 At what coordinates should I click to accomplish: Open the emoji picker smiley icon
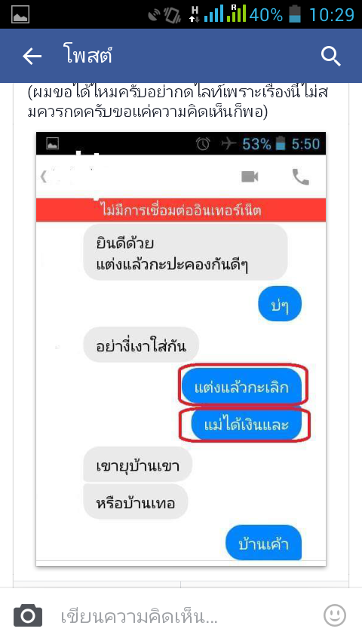334,615
